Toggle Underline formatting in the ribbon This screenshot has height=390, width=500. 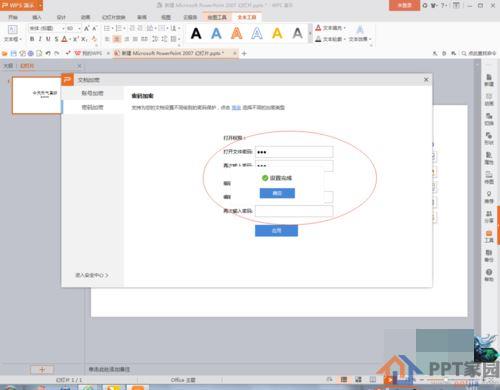(48, 39)
